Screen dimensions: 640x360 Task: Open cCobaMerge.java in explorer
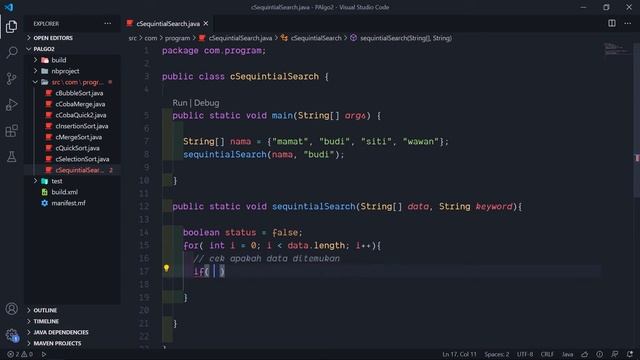(72, 104)
